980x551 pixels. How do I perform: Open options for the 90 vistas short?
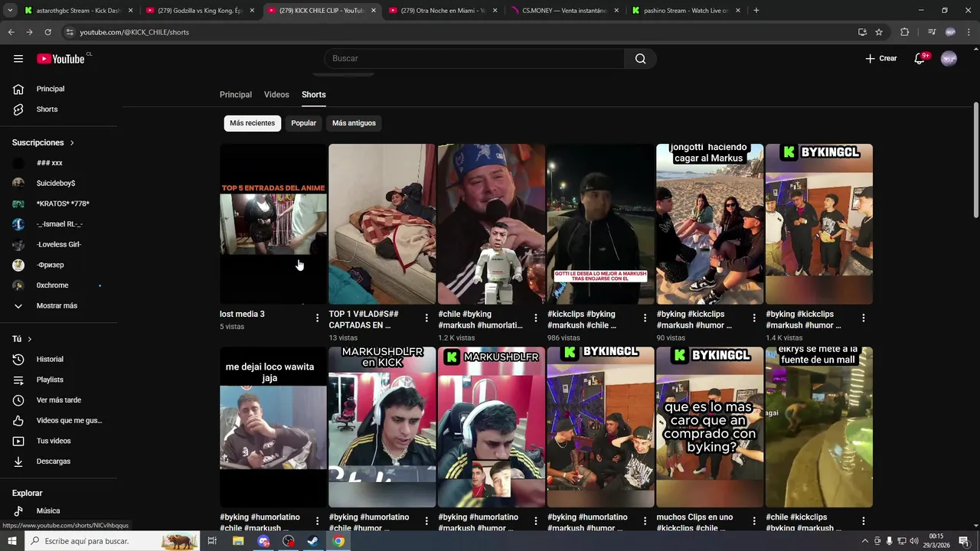point(754,318)
